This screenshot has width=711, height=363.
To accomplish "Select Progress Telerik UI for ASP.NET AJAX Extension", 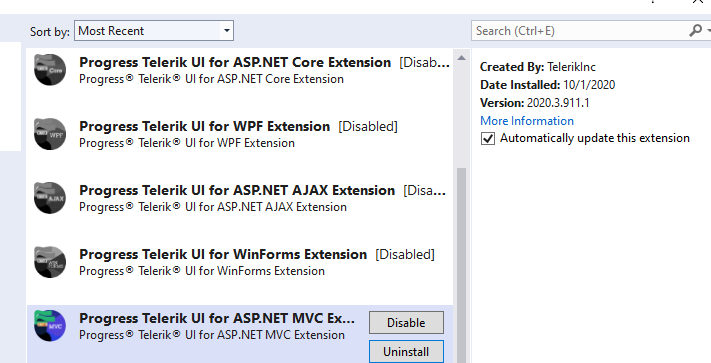I will tap(237, 190).
